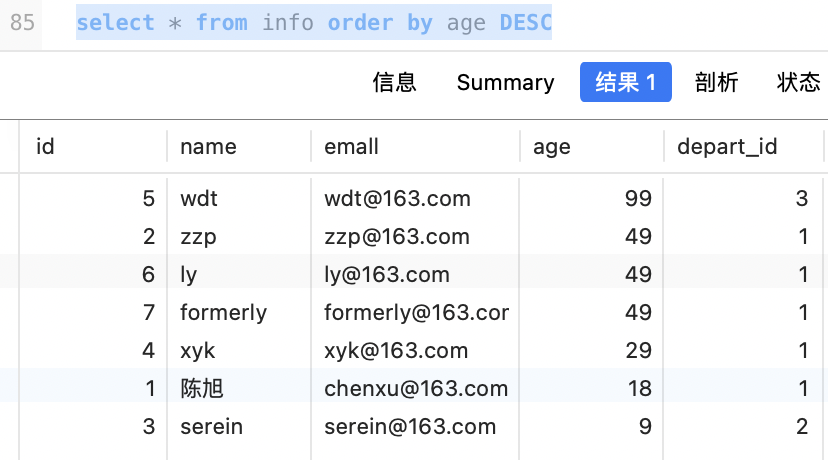Click the serein@163.com email cell
Screen dimensions: 828x460
(x=410, y=427)
